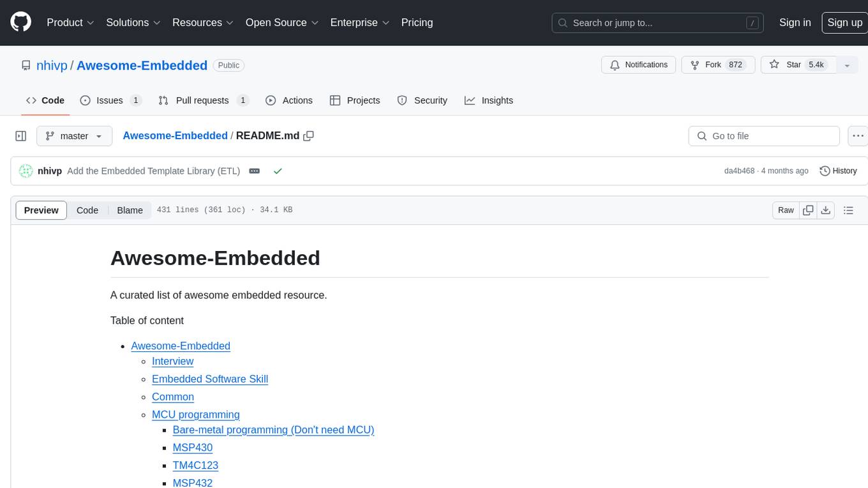Click the repository book icon
This screenshot has width=868, height=488.
point(26,65)
